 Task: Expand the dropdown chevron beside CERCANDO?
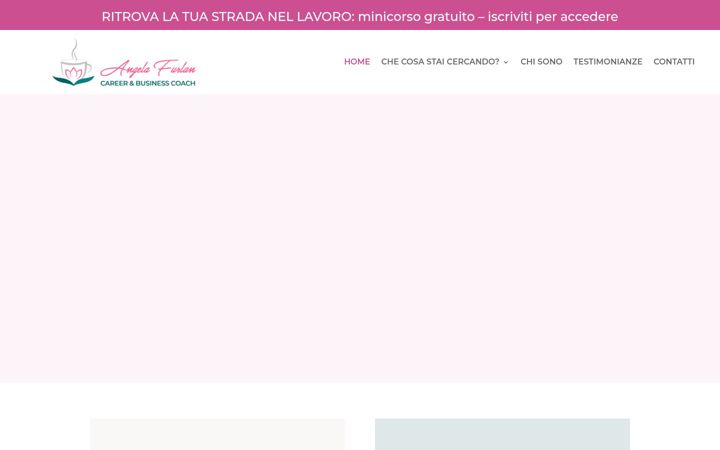pos(506,62)
